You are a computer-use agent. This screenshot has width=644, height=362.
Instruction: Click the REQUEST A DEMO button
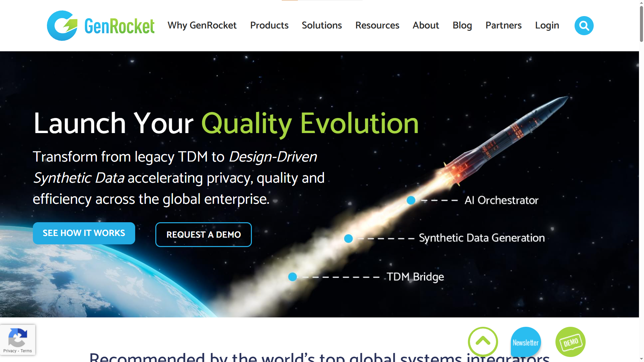[204, 235]
